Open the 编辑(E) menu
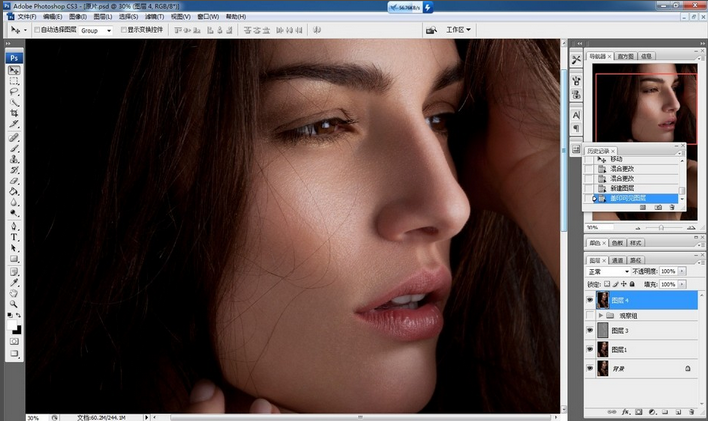The image size is (708, 421). click(x=52, y=17)
